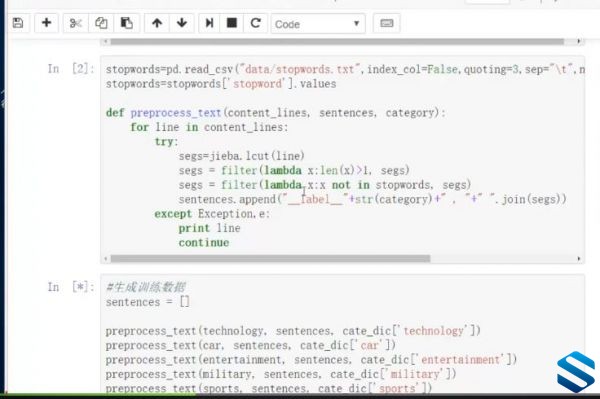Click in the def preprocess_text code line

click(x=276, y=113)
